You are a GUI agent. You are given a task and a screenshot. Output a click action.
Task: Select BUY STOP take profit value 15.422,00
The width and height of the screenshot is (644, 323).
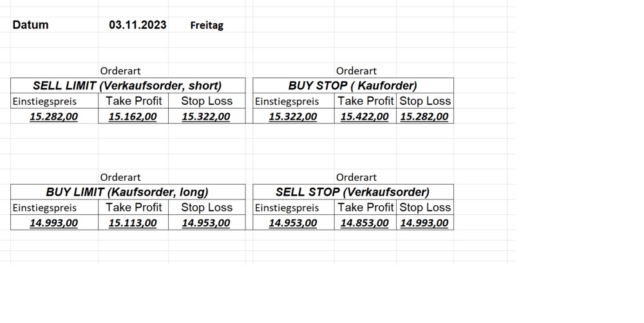365,116
